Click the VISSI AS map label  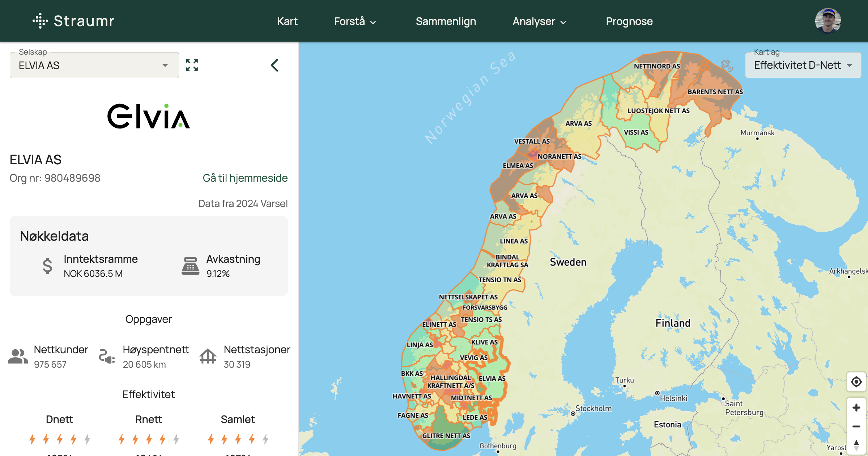pyautogui.click(x=636, y=132)
